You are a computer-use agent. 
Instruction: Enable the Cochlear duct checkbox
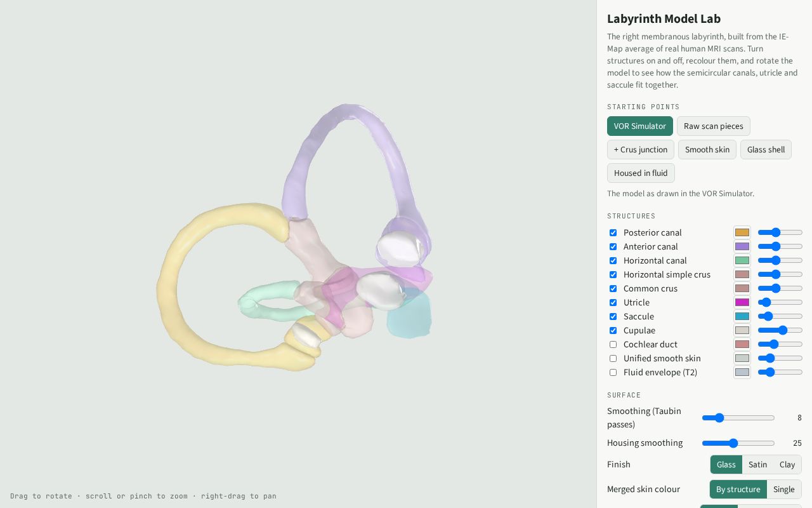(613, 344)
